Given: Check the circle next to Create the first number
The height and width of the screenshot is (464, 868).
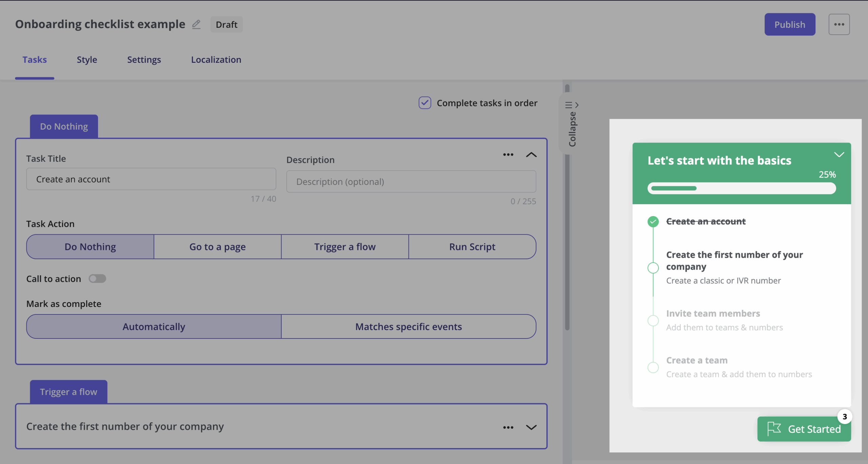Looking at the screenshot, I should click(653, 268).
